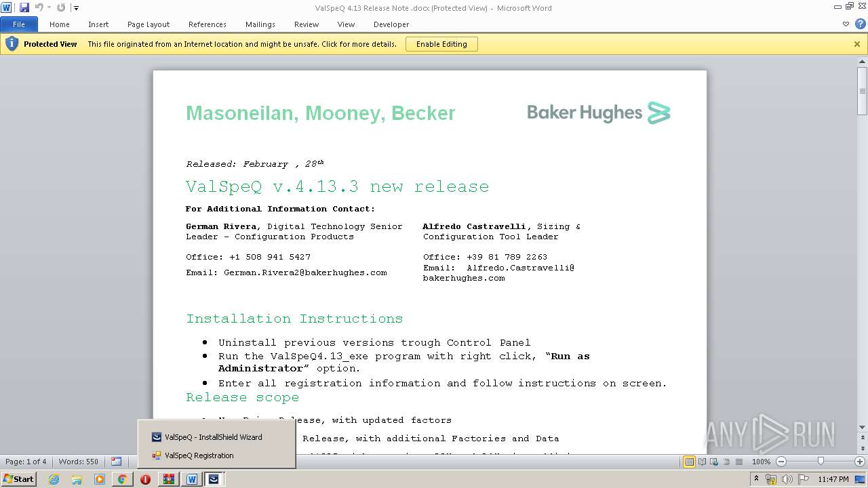Image resolution: width=868 pixels, height=488 pixels.
Task: Click the scrollbar down arrow at bottom
Action: pyautogui.click(x=862, y=428)
